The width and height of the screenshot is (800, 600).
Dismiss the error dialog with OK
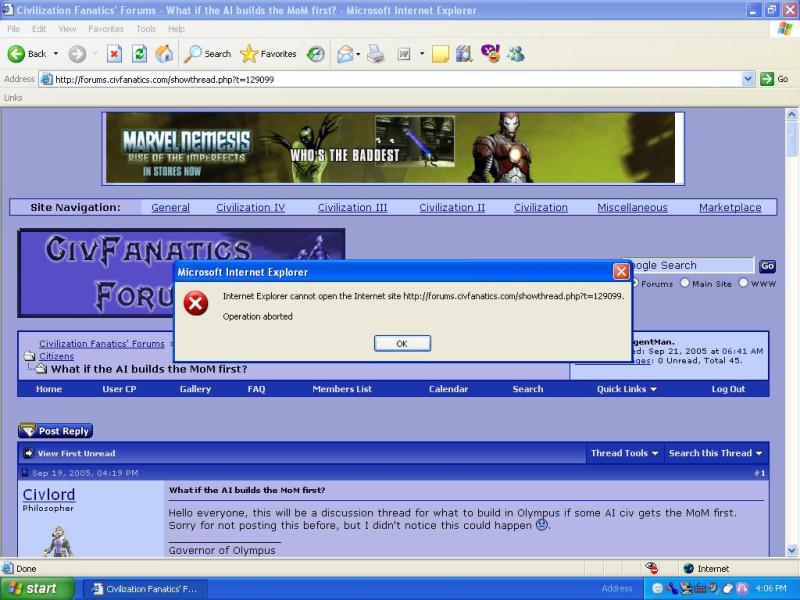click(402, 343)
